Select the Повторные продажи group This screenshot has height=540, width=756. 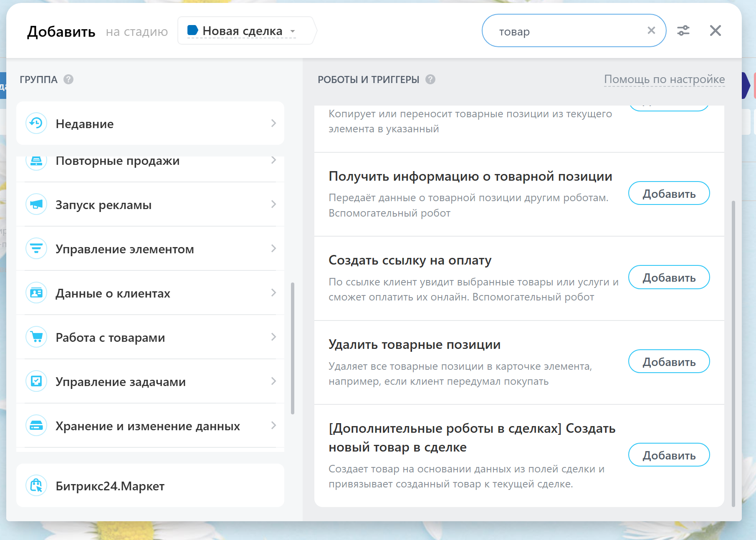[x=118, y=162]
